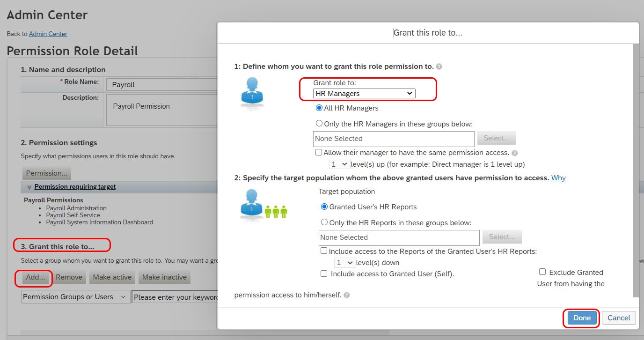644x340 pixels.
Task: Check the 'Exclude Granted User' checkbox
Action: click(542, 272)
